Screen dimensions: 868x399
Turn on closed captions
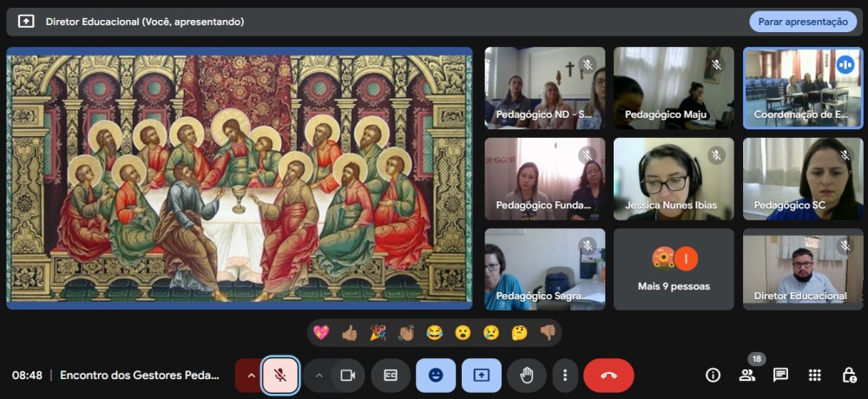(x=391, y=376)
